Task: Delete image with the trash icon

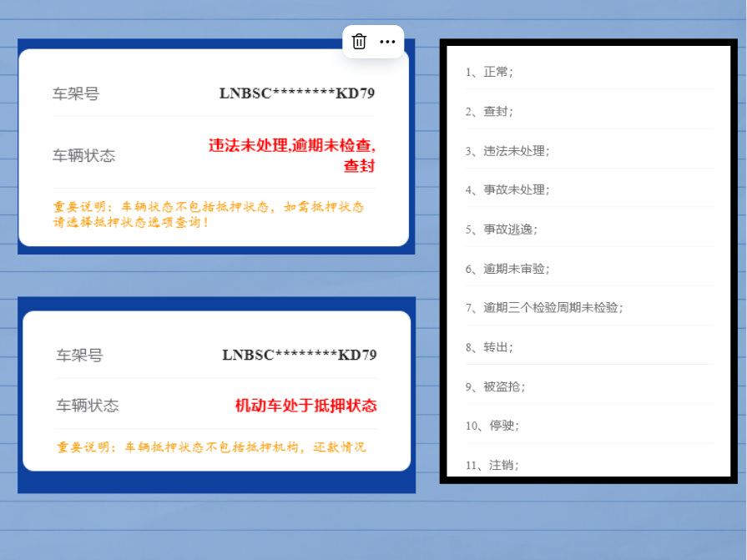Action: [x=359, y=42]
